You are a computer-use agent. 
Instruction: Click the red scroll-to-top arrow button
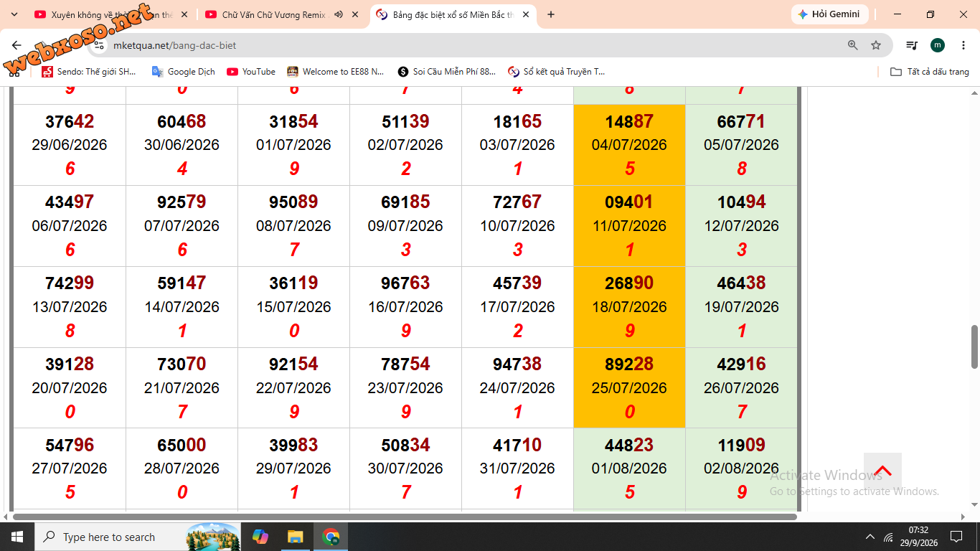pos(882,471)
